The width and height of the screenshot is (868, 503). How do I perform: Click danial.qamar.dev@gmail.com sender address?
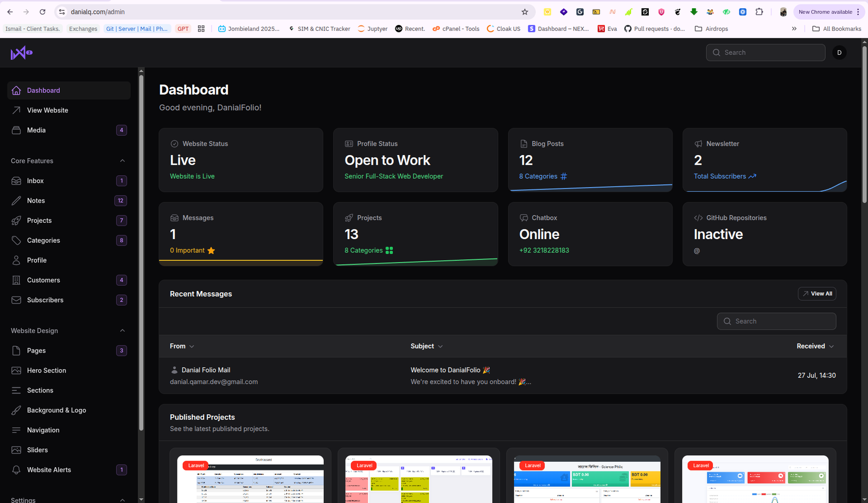pos(214,382)
